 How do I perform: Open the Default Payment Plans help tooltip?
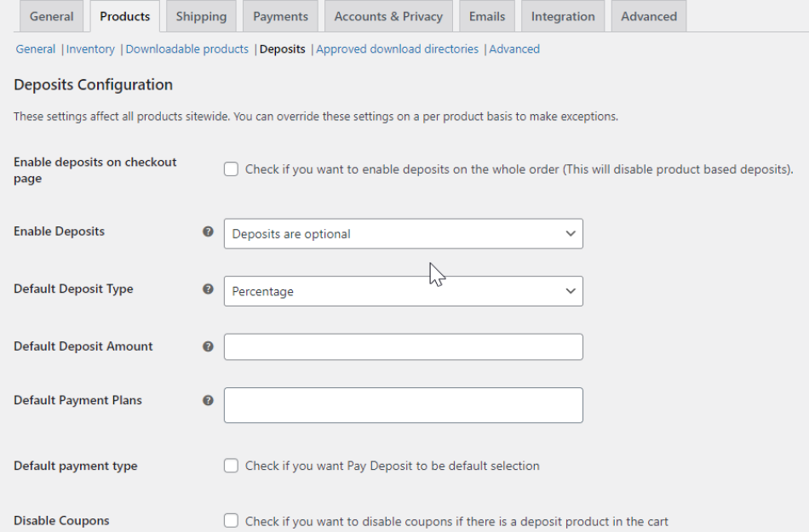(x=208, y=400)
